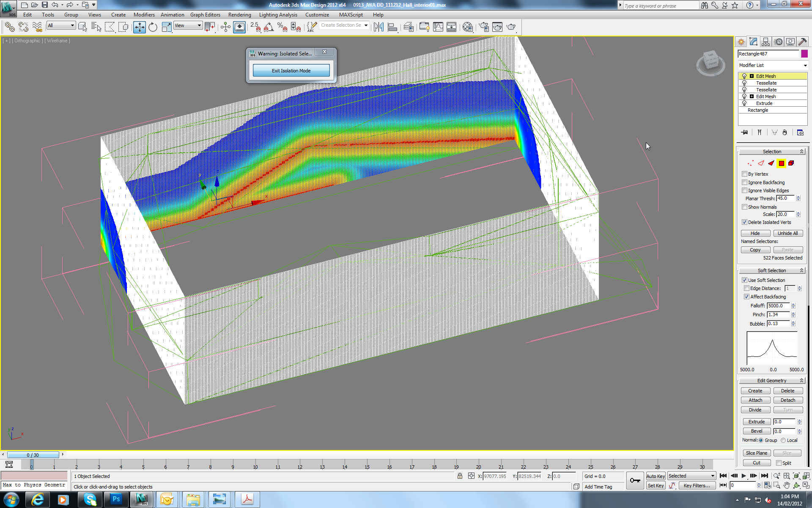Open the Graph Editors menu

click(205, 15)
